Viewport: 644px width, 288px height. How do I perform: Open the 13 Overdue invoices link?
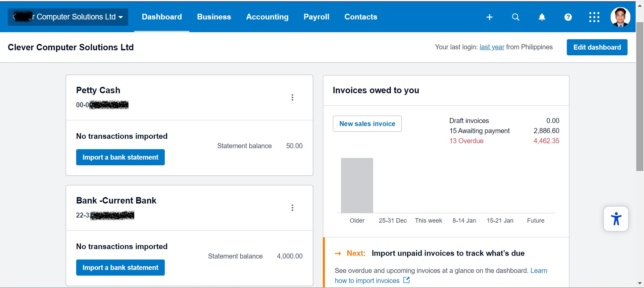[466, 141]
